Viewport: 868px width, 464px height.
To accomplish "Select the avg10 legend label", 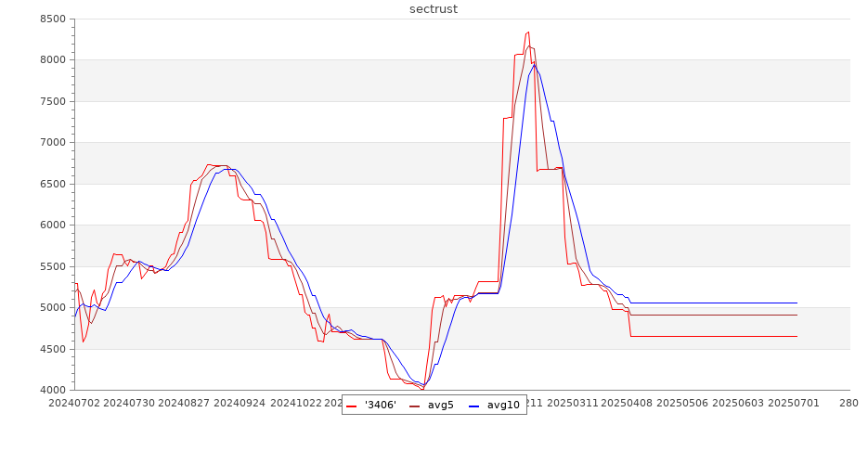I will (x=503, y=405).
